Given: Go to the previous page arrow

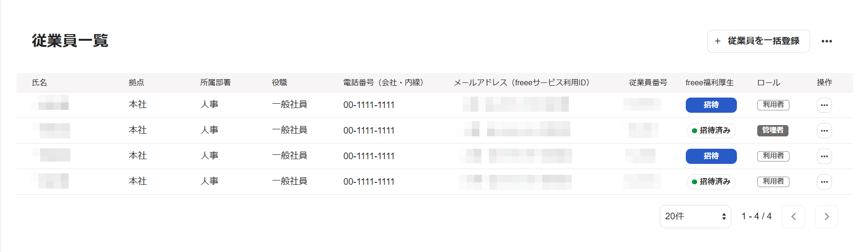Looking at the screenshot, I should pyautogui.click(x=793, y=216).
